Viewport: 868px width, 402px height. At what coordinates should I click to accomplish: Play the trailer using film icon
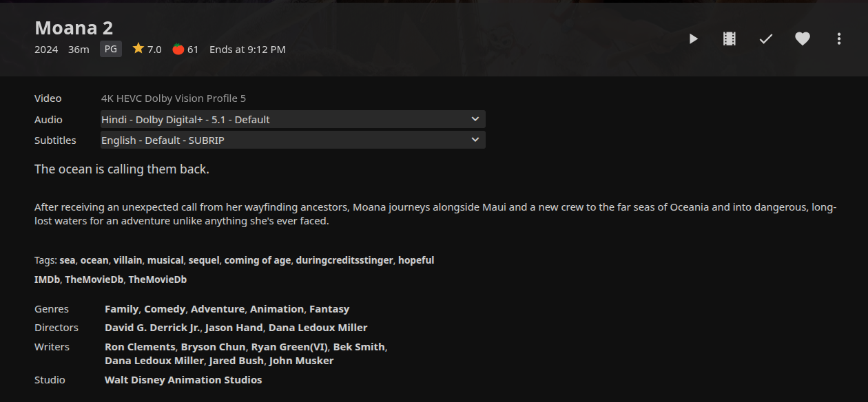pos(730,39)
